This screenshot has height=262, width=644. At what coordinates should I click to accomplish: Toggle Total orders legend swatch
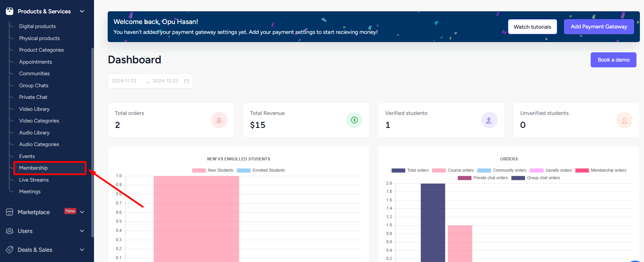[x=398, y=170]
